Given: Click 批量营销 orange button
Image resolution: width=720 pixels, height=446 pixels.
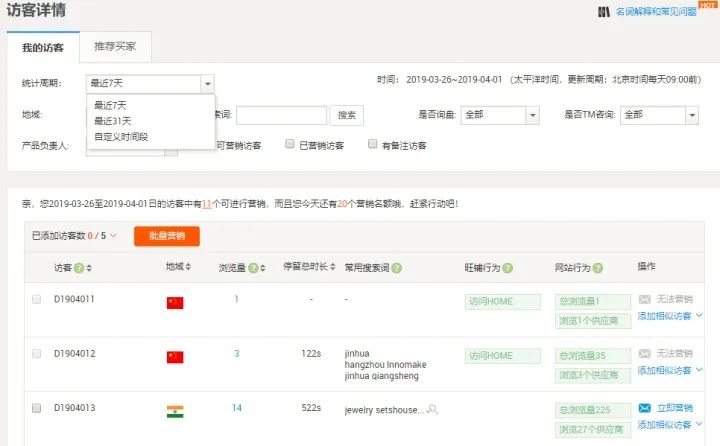Looking at the screenshot, I should coord(167,236).
